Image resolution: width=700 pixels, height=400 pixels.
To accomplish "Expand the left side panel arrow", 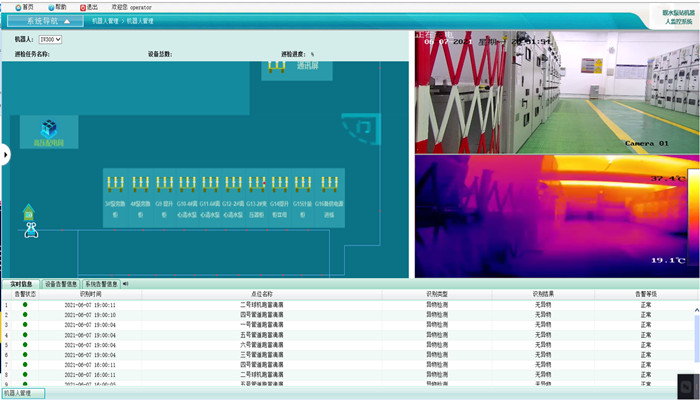I will (x=4, y=154).
